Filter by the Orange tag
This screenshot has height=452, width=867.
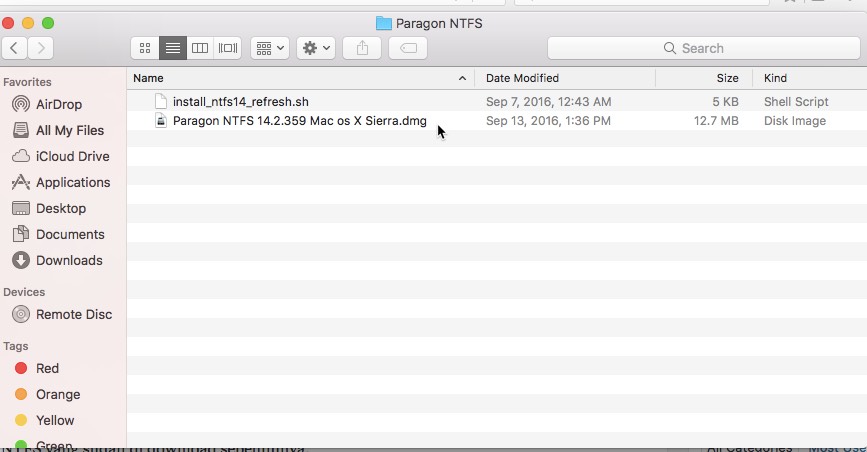coord(58,394)
